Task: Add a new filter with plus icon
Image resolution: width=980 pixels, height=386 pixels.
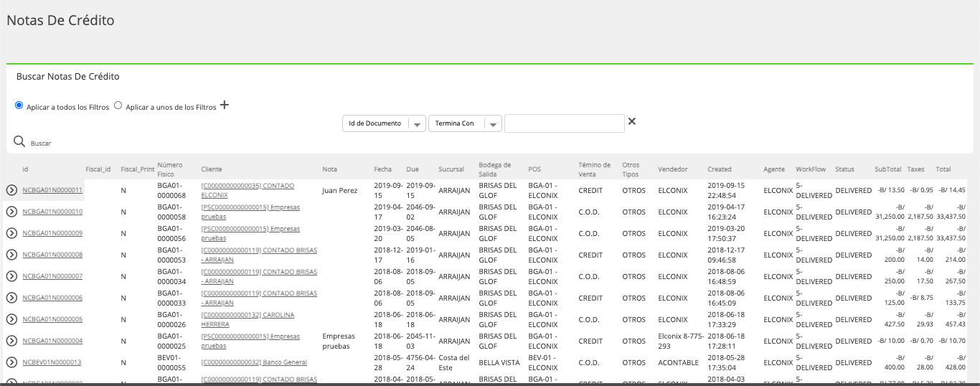Action: click(225, 105)
